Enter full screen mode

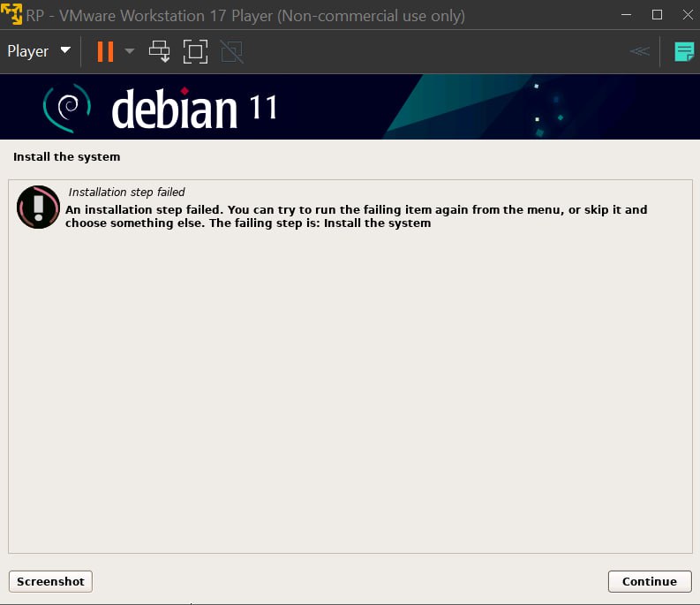pos(196,51)
